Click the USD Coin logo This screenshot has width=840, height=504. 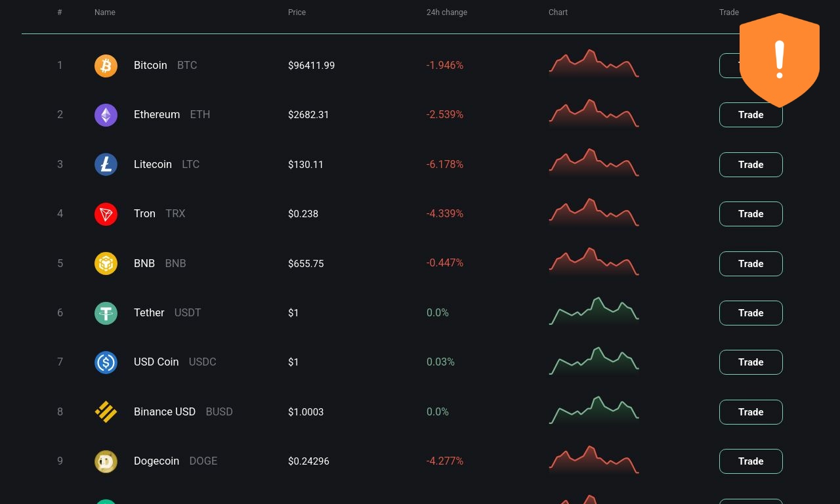(106, 362)
